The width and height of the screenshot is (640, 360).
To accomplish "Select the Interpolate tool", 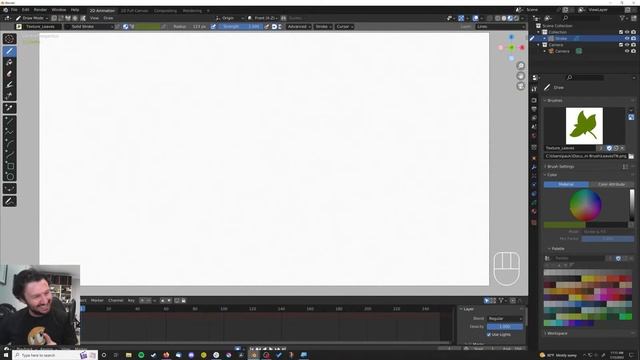I will (x=9, y=189).
